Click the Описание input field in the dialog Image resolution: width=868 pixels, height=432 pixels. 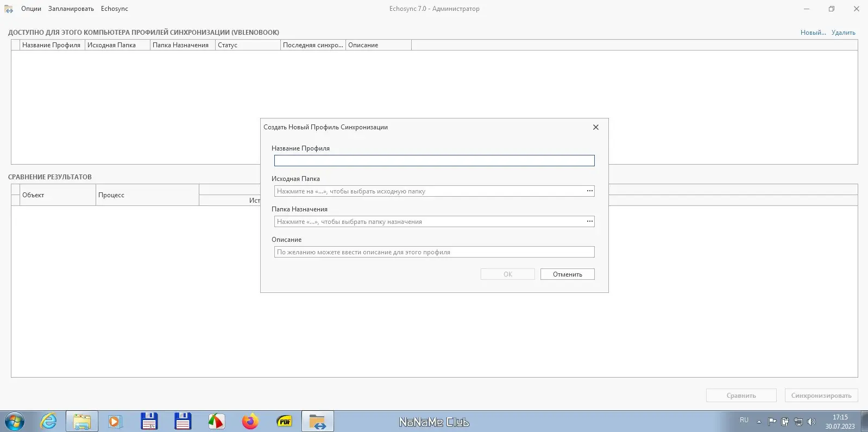(x=435, y=252)
